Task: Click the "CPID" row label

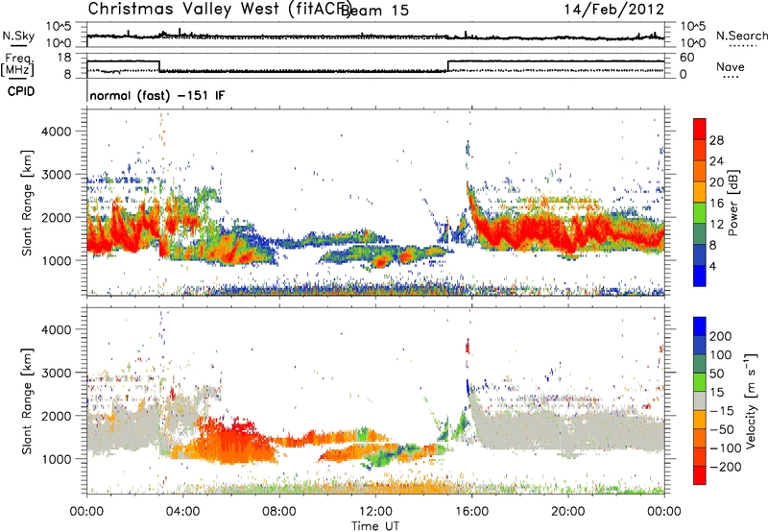Action: tap(21, 91)
